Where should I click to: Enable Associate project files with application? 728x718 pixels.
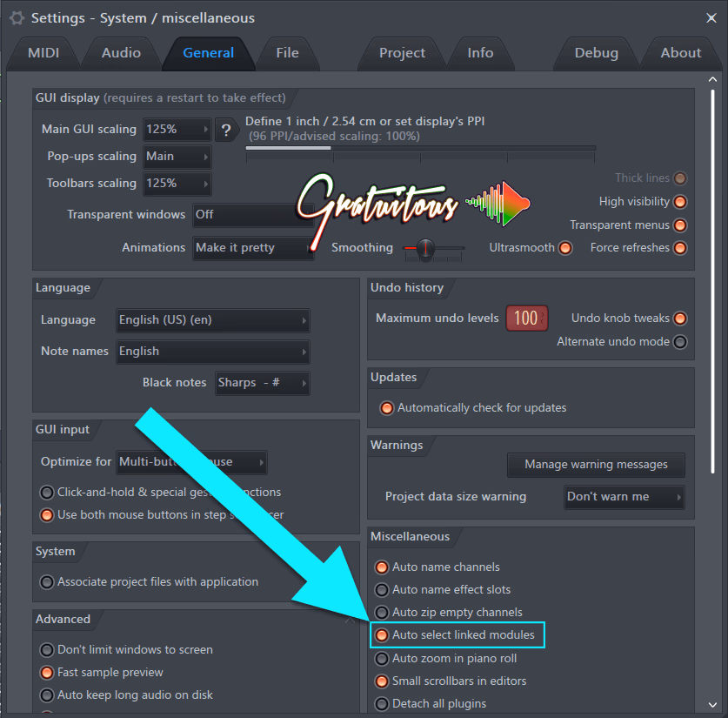46,582
